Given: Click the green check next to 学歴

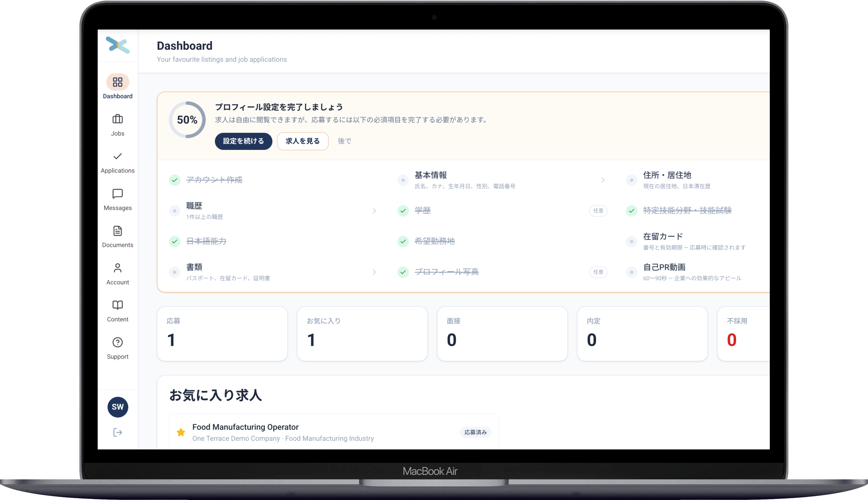Looking at the screenshot, I should pos(403,210).
